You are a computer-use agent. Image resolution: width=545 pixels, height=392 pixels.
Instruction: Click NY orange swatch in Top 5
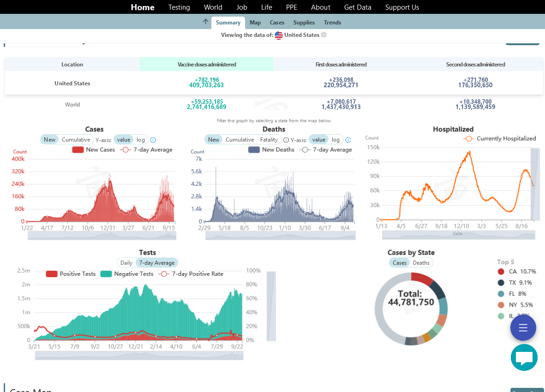tap(501, 305)
